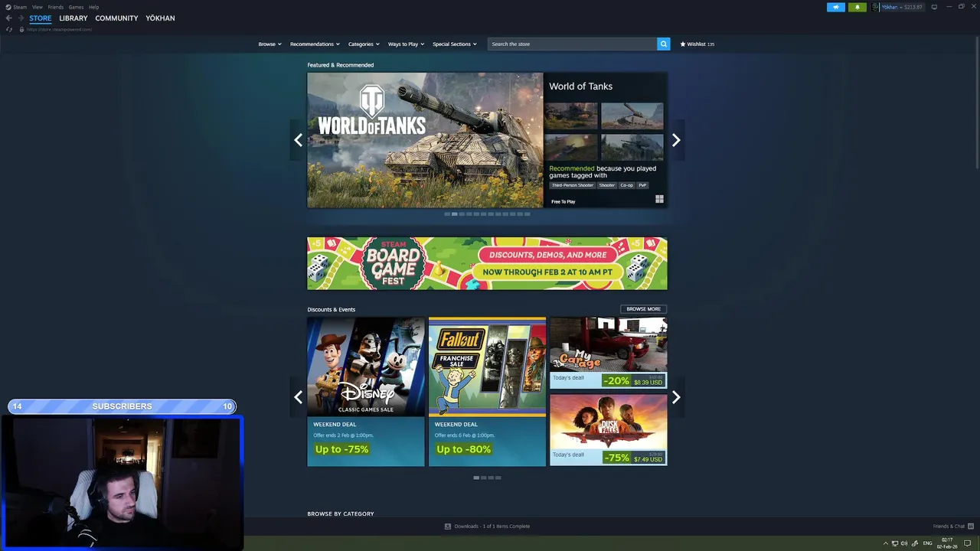980x551 pixels.
Task: Show next featured game with right arrow
Action: pos(676,140)
